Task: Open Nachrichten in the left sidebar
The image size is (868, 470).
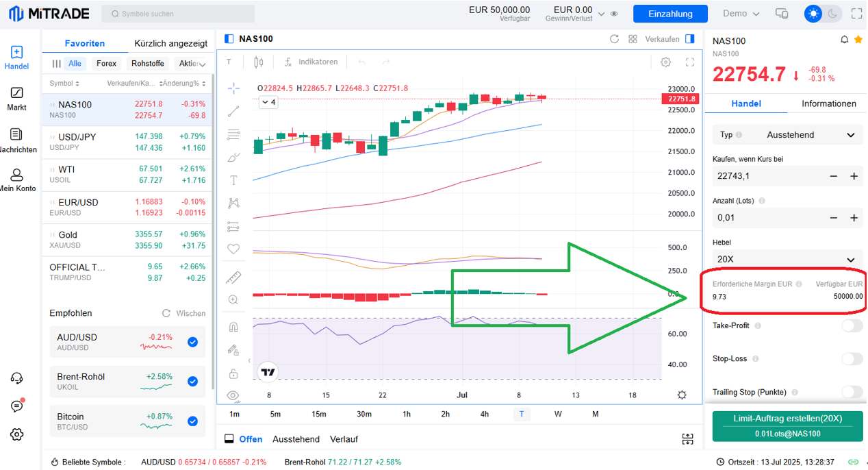Action: (x=16, y=140)
